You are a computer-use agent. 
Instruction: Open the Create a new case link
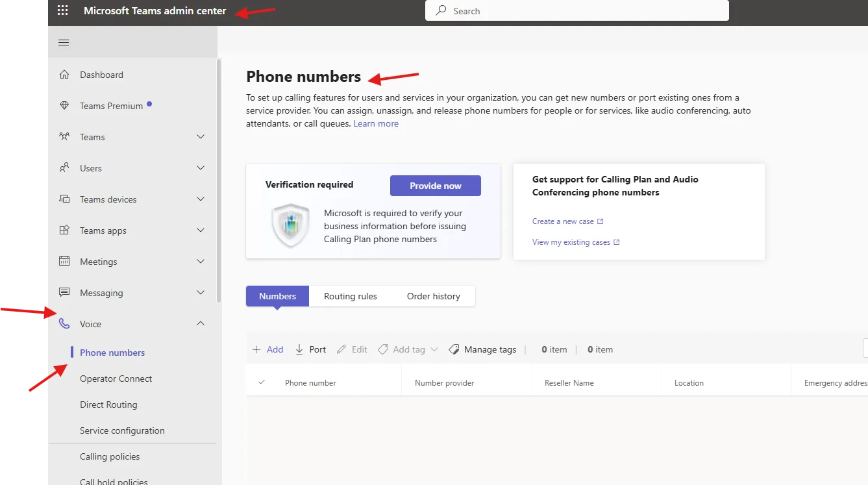point(563,221)
